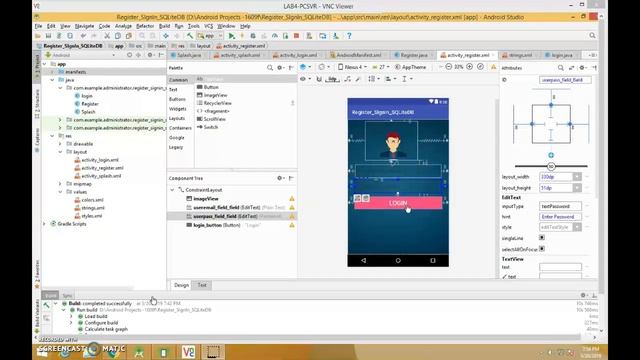This screenshot has width=640, height=360.
Task: Select the Buttons palette category
Action: pyautogui.click(x=177, y=99)
